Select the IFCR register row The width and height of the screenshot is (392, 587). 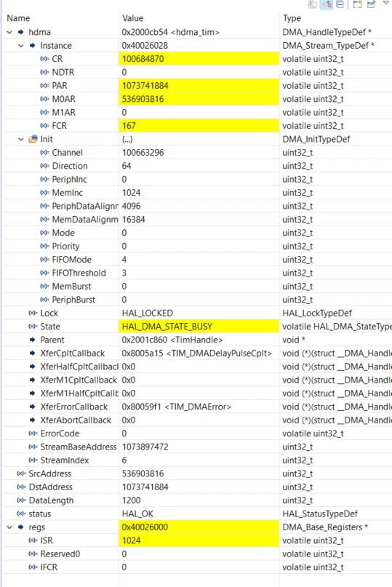click(x=197, y=567)
